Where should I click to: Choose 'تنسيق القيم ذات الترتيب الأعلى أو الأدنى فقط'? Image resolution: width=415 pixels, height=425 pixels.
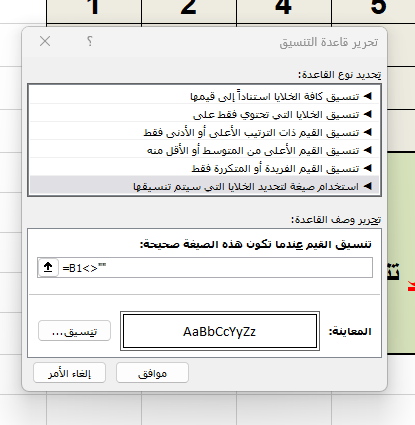(x=204, y=132)
